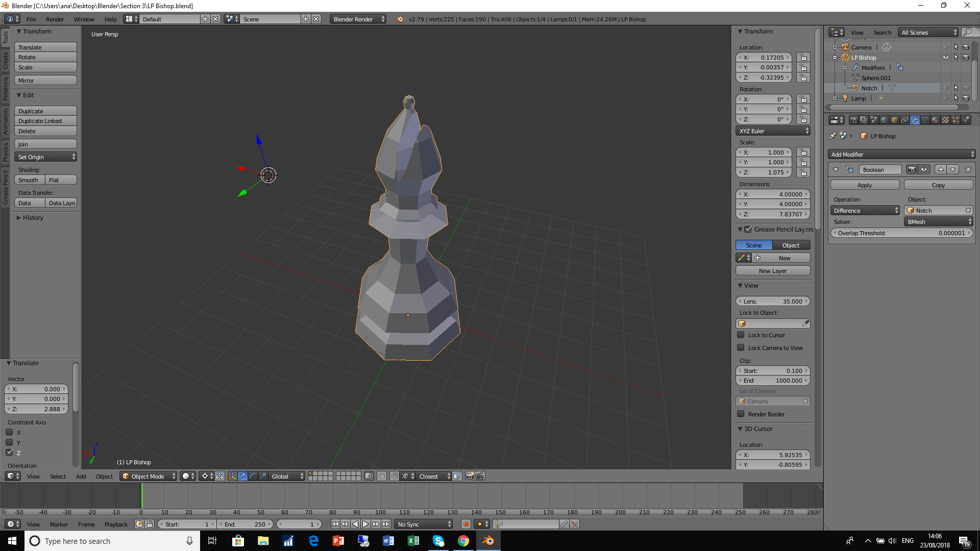This screenshot has height=551, width=980.
Task: Open the Physics properties tab icon
Action: (966, 120)
